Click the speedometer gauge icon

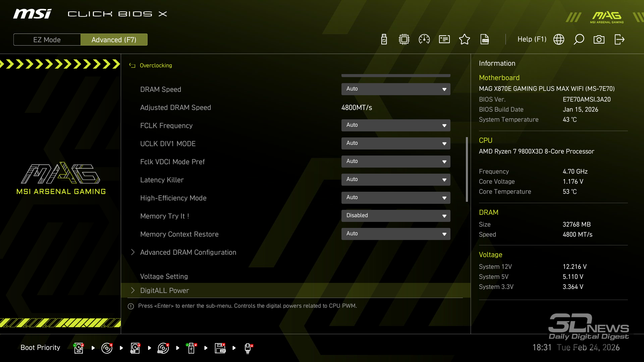(x=424, y=40)
